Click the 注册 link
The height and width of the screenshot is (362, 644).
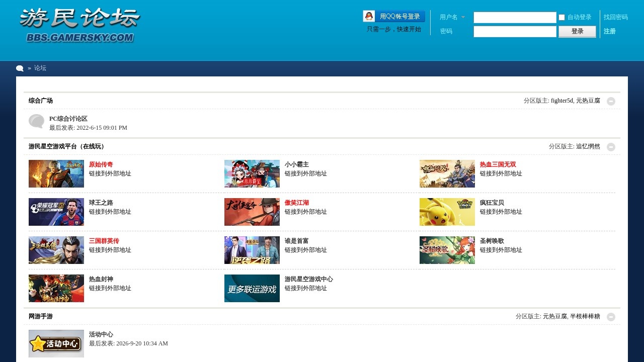point(610,31)
